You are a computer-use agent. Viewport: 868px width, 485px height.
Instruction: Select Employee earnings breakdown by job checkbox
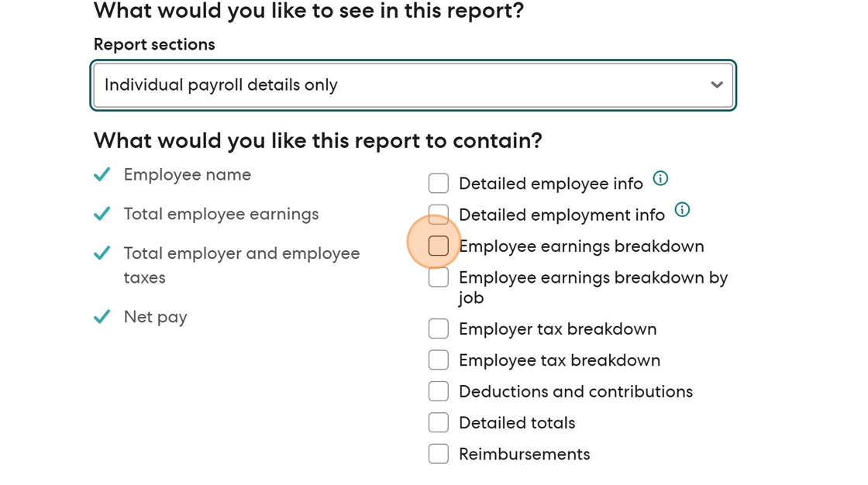[x=439, y=277]
